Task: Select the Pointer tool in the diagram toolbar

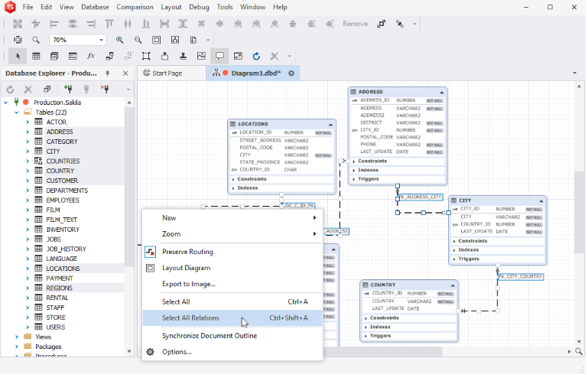Action: coord(18,57)
